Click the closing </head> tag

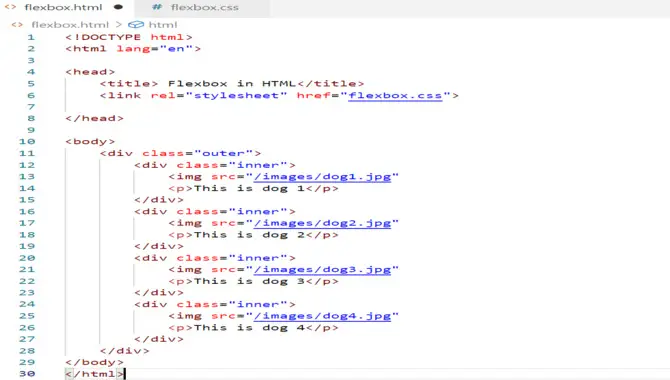pyautogui.click(x=94, y=118)
